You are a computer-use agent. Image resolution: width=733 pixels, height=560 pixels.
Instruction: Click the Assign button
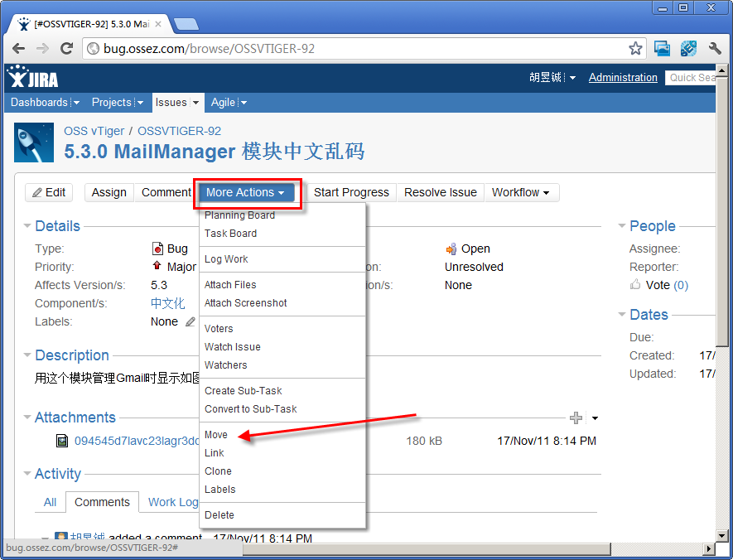(109, 192)
